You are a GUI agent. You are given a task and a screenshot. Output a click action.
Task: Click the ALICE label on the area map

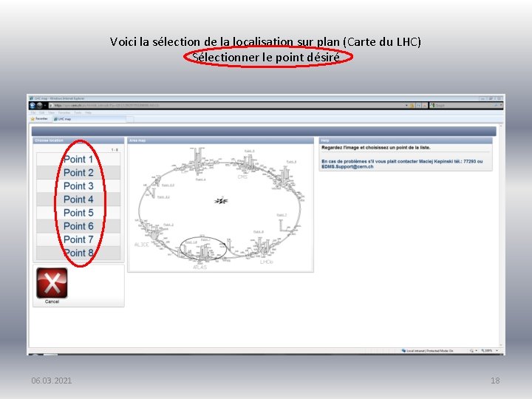coord(142,245)
